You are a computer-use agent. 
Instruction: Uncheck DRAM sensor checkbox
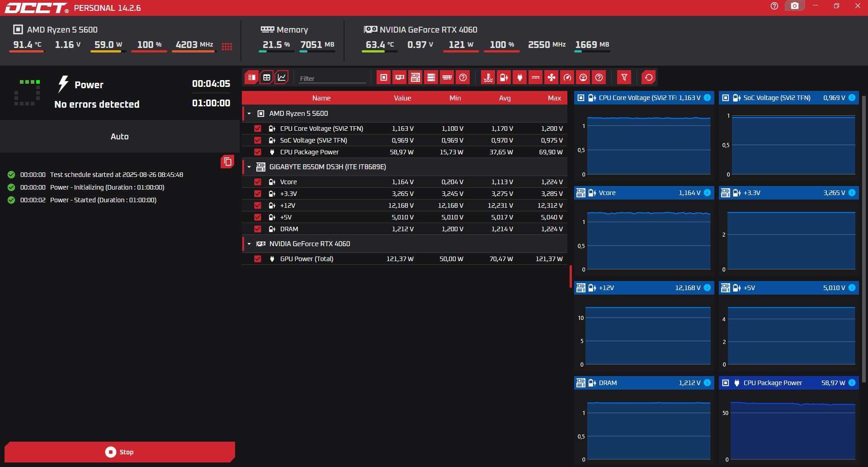[258, 229]
